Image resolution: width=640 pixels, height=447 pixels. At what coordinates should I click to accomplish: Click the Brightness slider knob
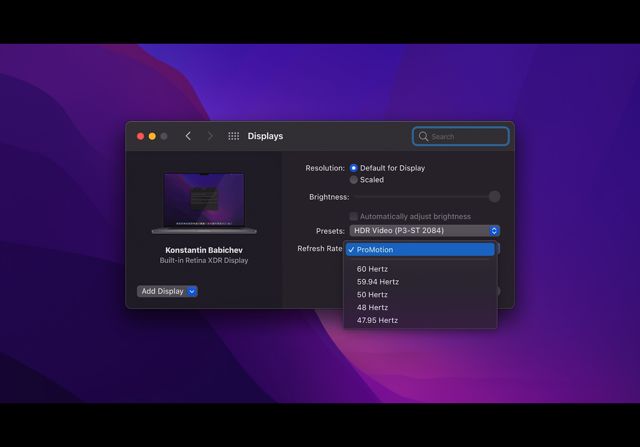click(x=494, y=197)
